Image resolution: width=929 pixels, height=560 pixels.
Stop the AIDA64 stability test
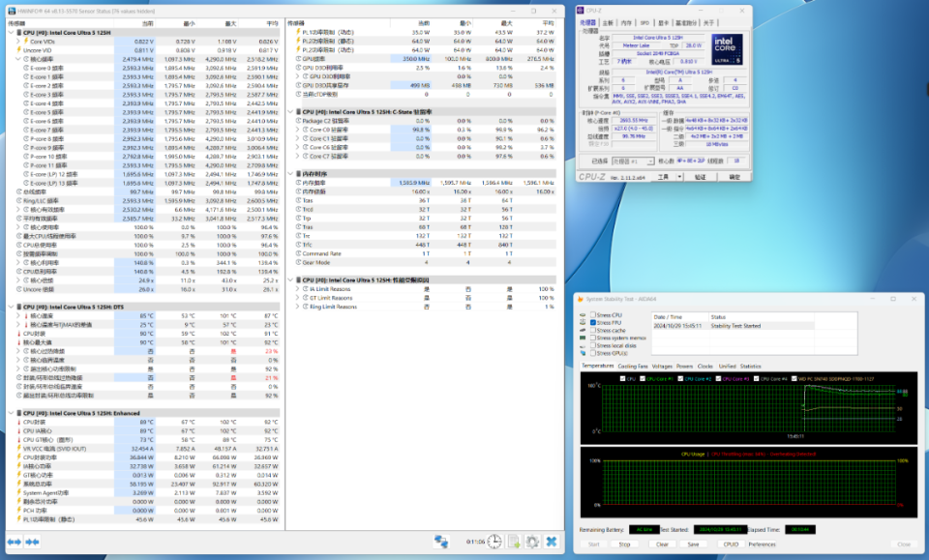coord(624,544)
